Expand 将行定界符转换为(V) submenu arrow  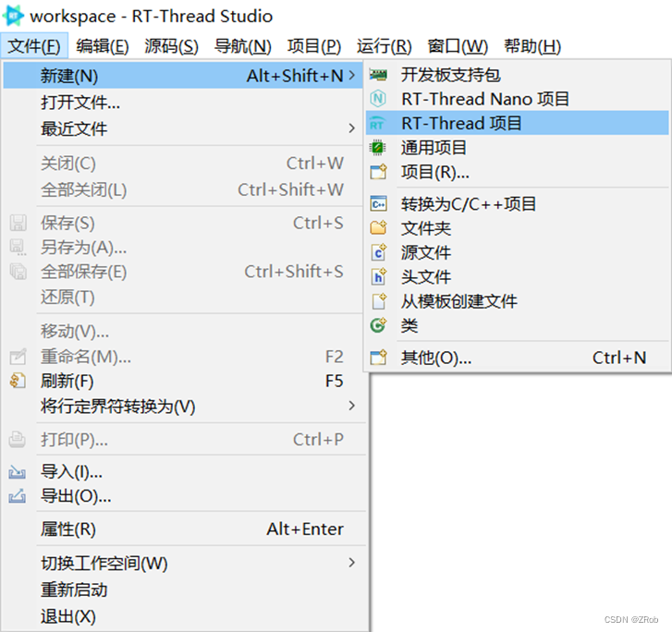tap(352, 406)
